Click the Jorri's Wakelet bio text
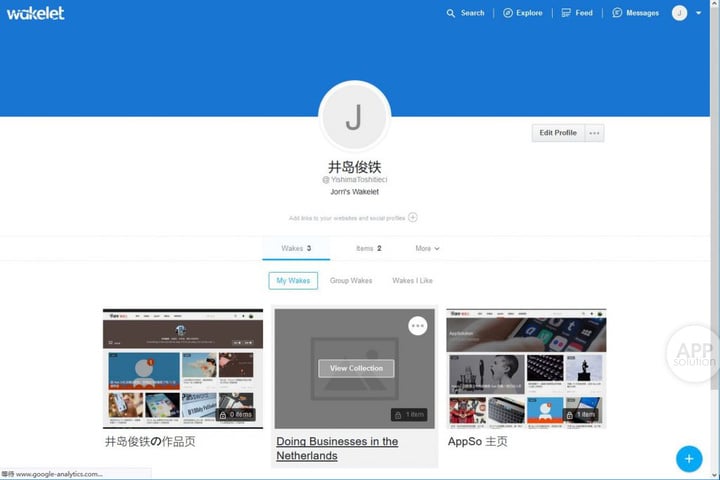Image resolution: width=720 pixels, height=480 pixels. (354, 192)
